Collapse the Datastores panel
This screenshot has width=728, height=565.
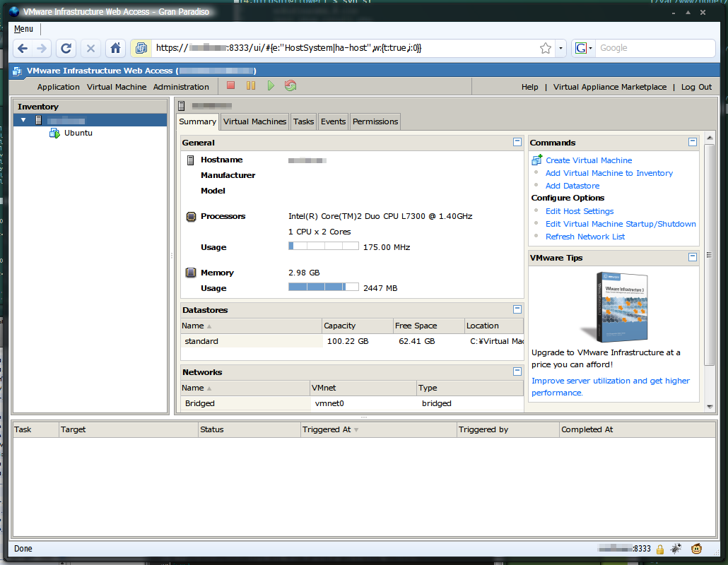[517, 309]
